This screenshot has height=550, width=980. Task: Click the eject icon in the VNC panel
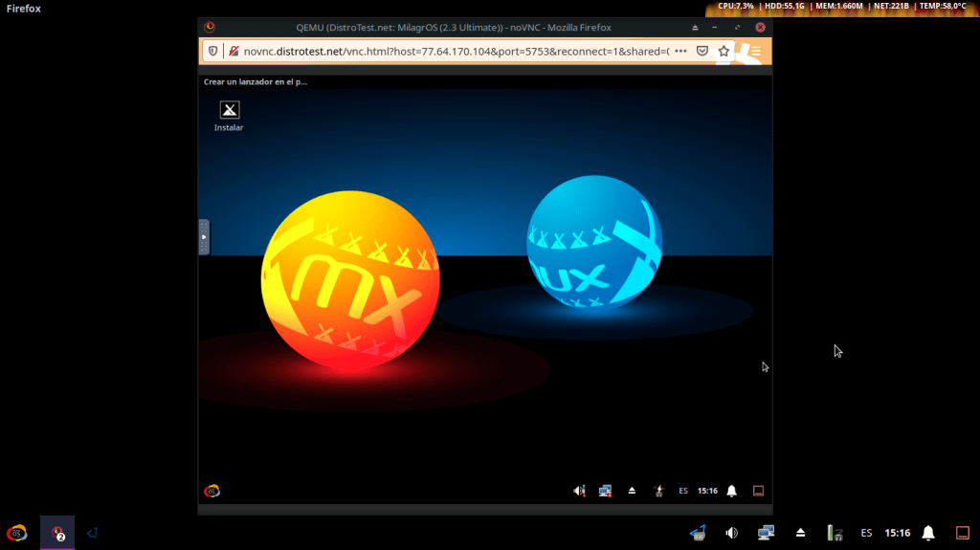632,491
